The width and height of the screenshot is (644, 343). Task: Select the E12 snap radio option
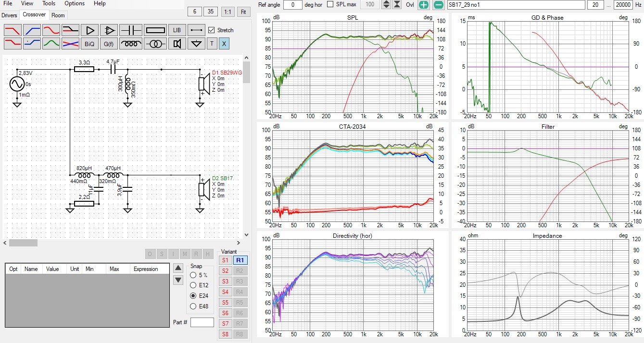pyautogui.click(x=193, y=285)
